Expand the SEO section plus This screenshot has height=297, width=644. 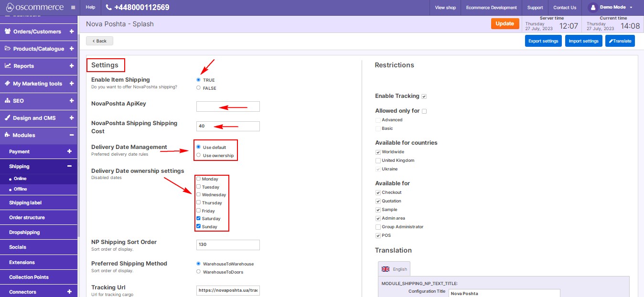click(71, 101)
